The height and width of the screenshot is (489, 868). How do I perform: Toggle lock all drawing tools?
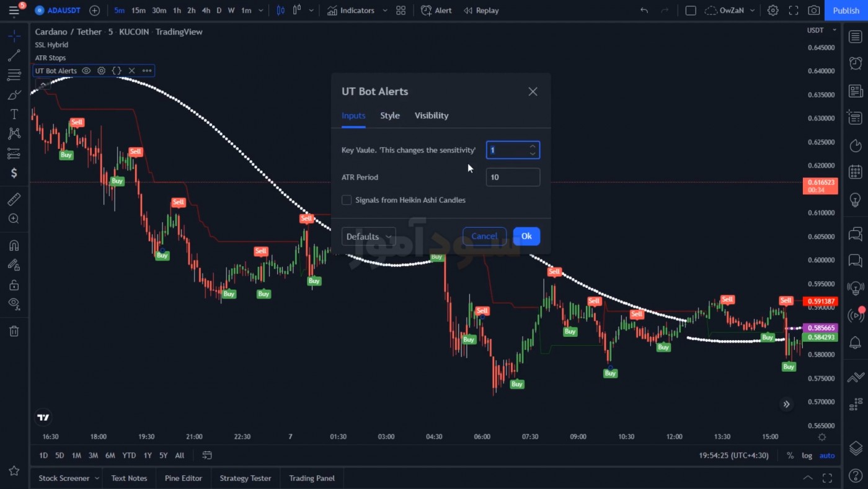(x=14, y=285)
